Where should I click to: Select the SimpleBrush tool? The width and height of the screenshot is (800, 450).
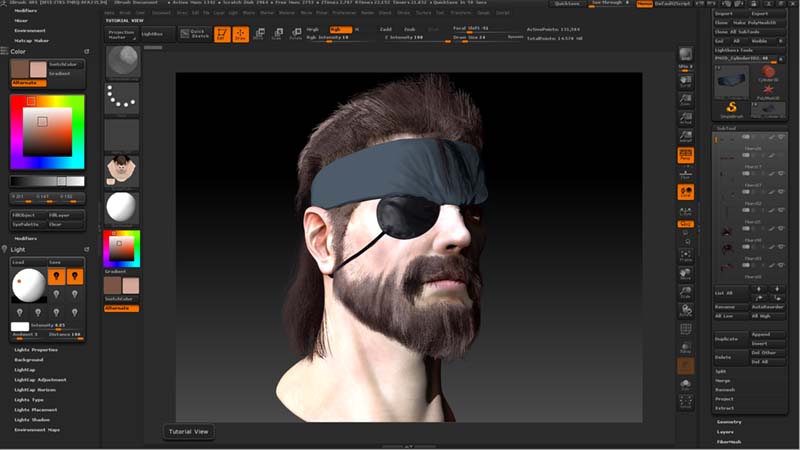[x=731, y=109]
